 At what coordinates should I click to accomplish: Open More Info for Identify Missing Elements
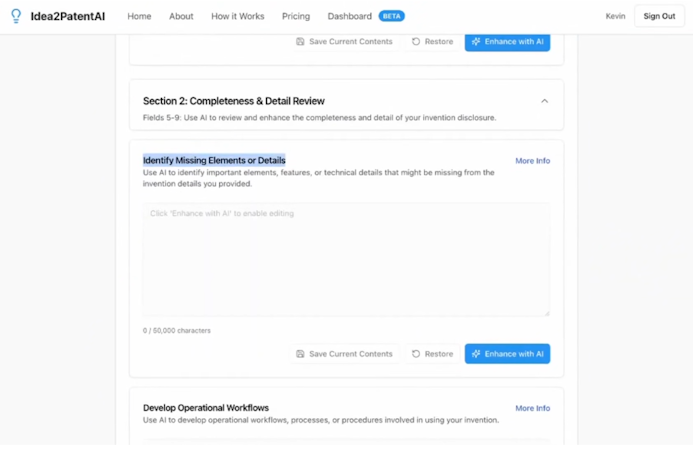(532, 161)
